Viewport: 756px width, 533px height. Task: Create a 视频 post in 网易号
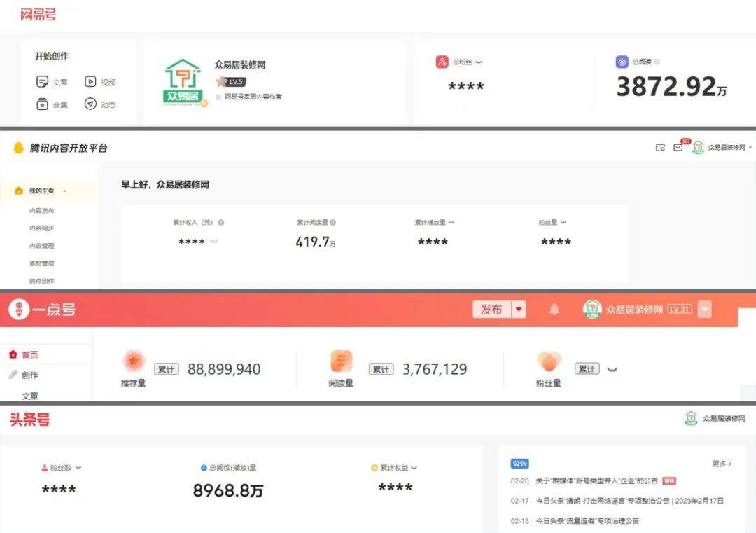[x=100, y=82]
